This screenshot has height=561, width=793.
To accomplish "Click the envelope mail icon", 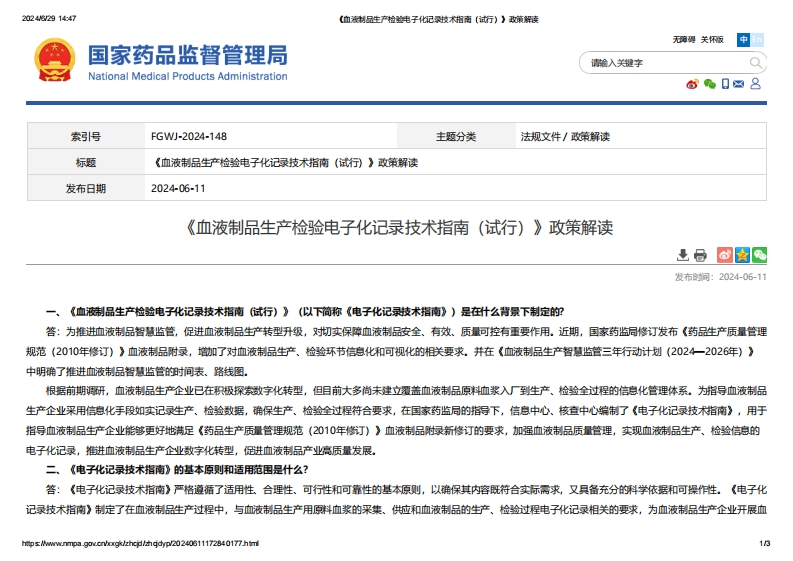I will [738, 84].
